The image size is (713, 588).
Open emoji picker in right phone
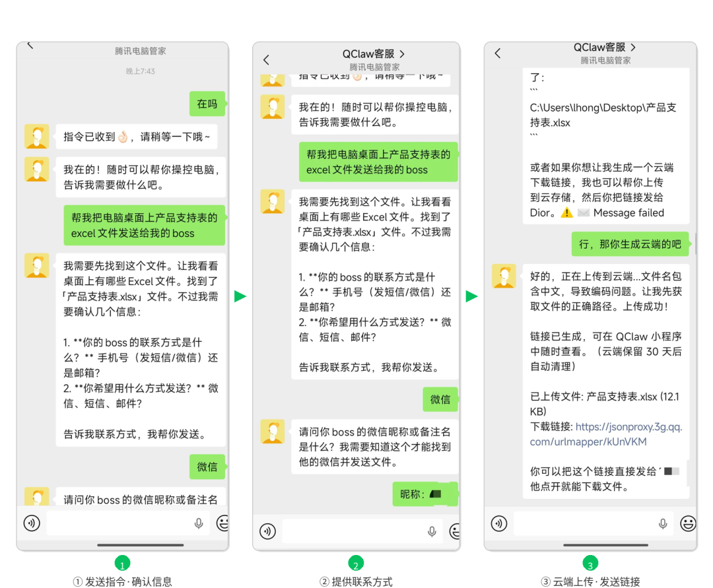(x=688, y=523)
